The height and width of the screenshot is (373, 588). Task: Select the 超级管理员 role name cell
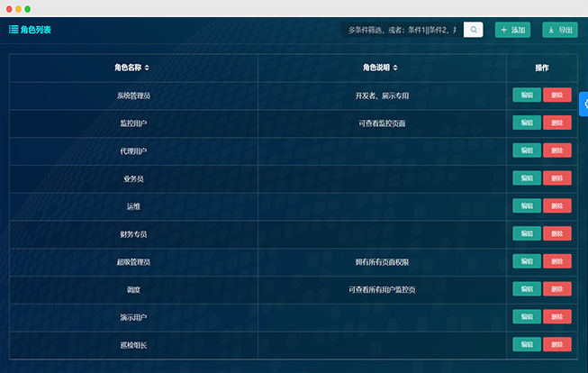point(133,262)
